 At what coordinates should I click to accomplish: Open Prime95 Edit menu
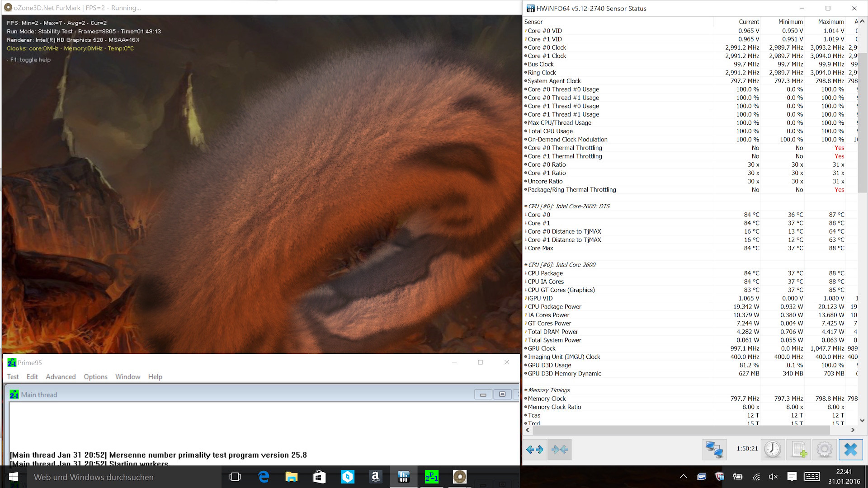click(32, 377)
